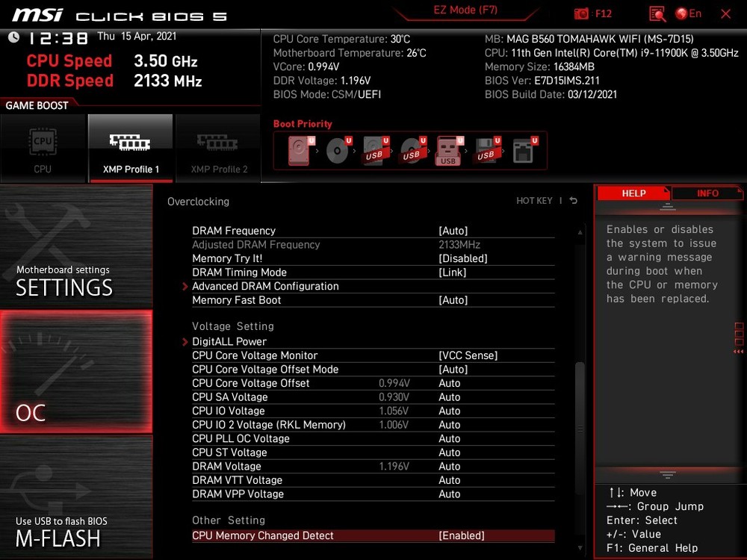The height and width of the screenshot is (560, 747).
Task: Click the date 'Thu 15 Apr, 2021'
Action: (137, 36)
